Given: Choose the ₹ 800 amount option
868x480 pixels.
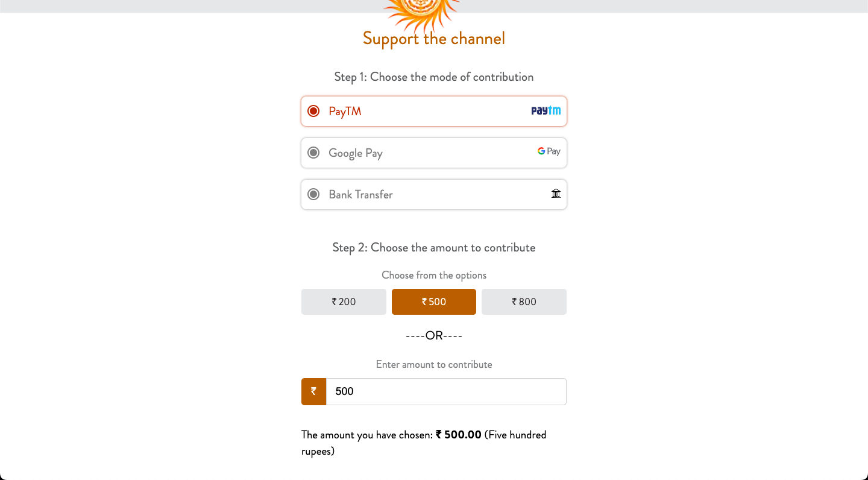Looking at the screenshot, I should coord(524,302).
